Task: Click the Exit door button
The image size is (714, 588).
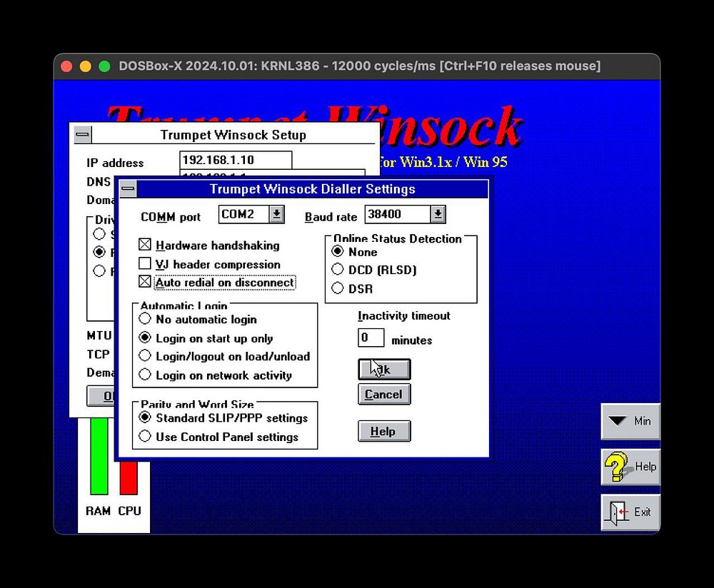Action: pyautogui.click(x=630, y=512)
